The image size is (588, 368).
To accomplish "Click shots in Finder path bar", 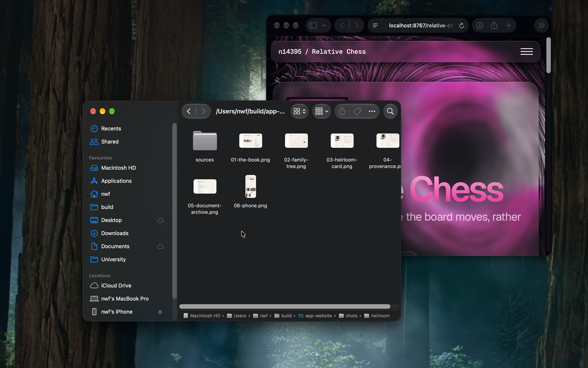I will [348, 316].
